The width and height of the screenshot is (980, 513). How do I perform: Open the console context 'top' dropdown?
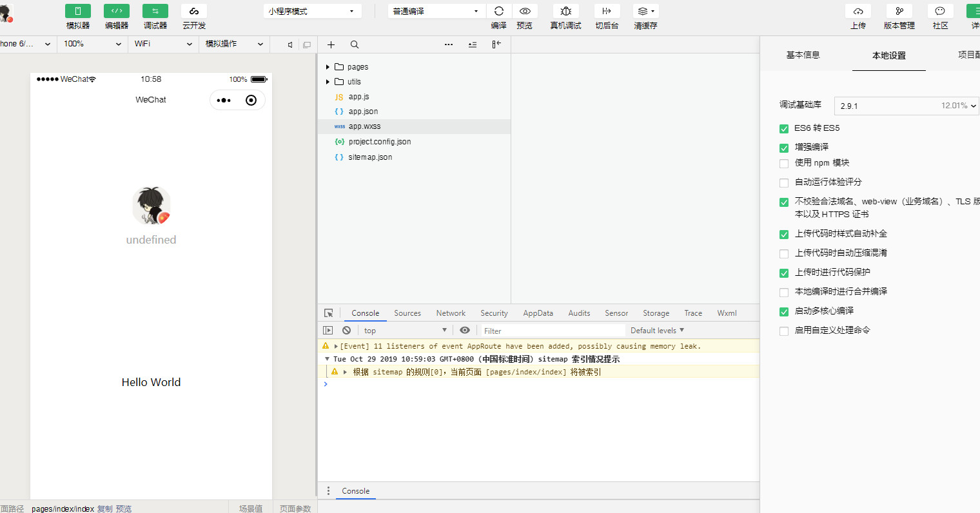[x=406, y=331]
